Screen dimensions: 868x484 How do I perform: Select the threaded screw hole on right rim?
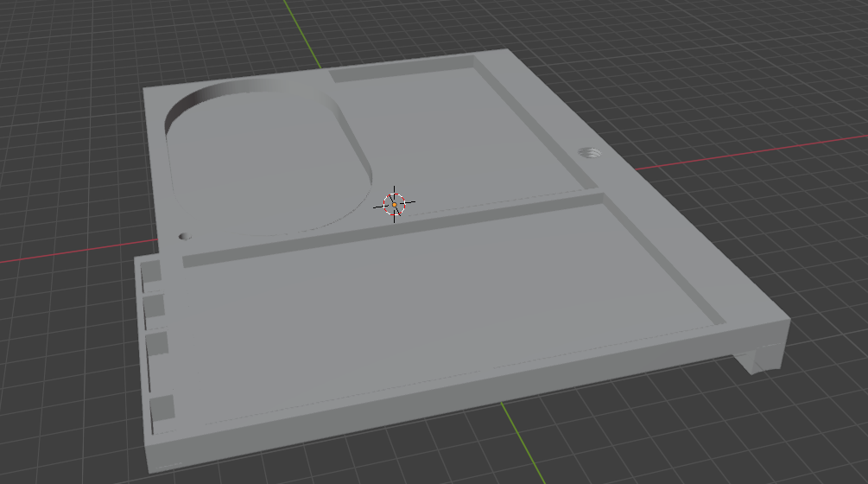(x=590, y=152)
